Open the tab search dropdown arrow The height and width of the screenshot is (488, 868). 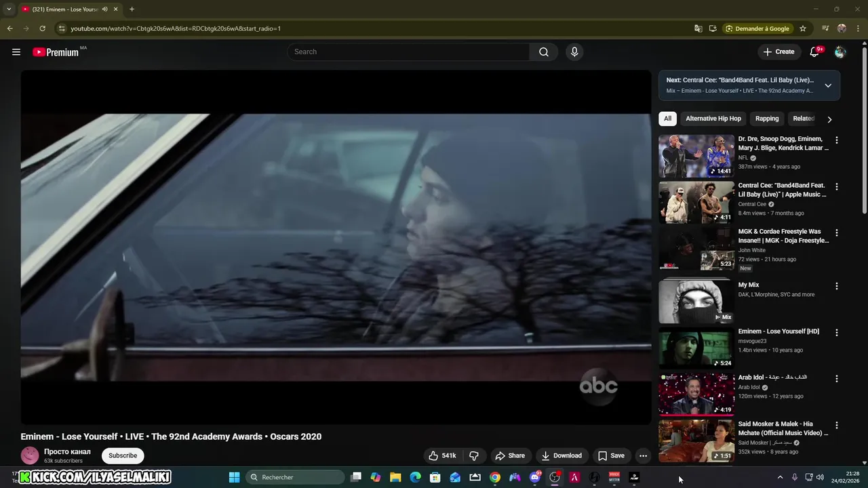9,9
